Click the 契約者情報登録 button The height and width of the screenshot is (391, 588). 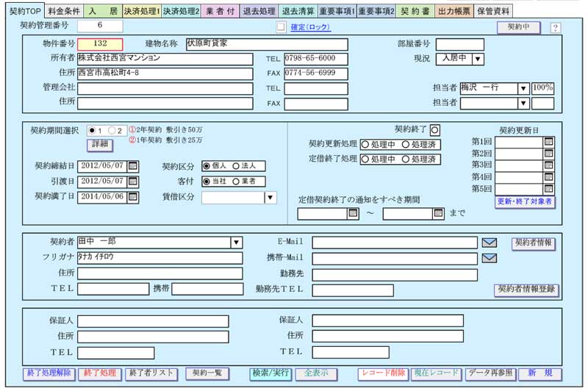[x=526, y=290]
